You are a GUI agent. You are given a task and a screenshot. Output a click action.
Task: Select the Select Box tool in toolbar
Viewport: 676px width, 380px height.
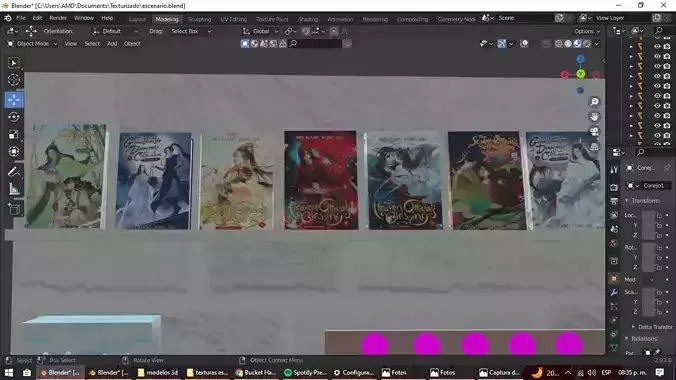(x=14, y=63)
